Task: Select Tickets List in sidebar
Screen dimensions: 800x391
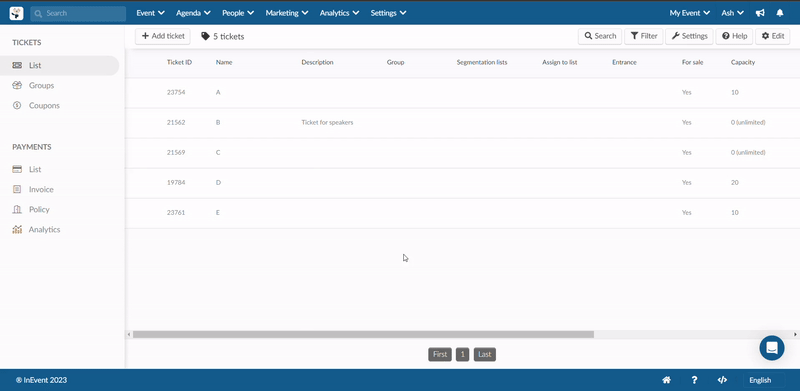Action: pos(59,65)
